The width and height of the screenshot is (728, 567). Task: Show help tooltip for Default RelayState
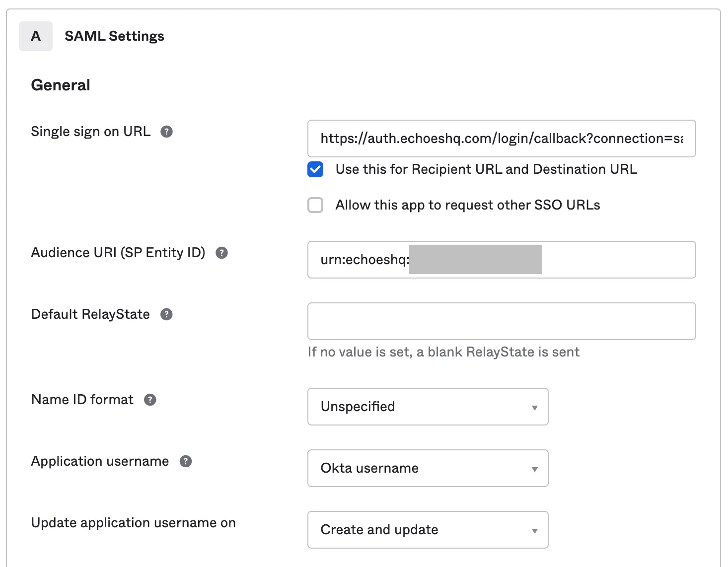[166, 314]
